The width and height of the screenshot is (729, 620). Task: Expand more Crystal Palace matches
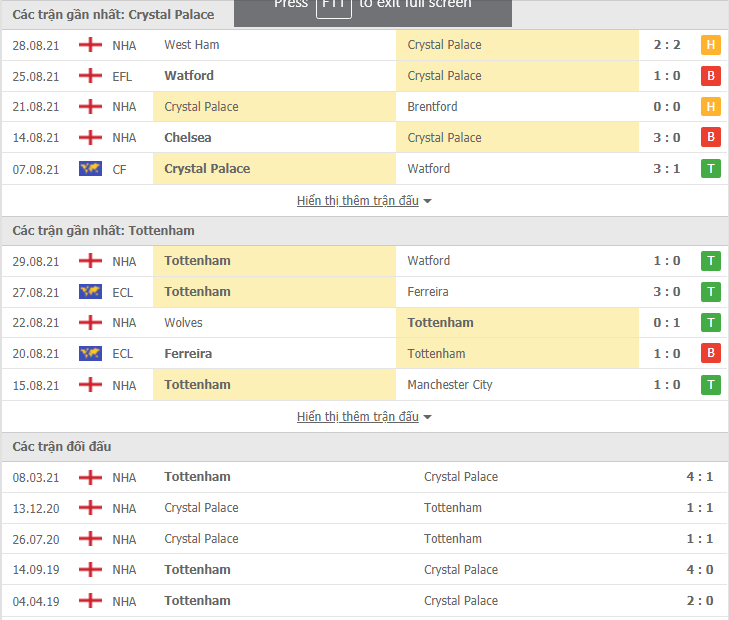pos(358,201)
